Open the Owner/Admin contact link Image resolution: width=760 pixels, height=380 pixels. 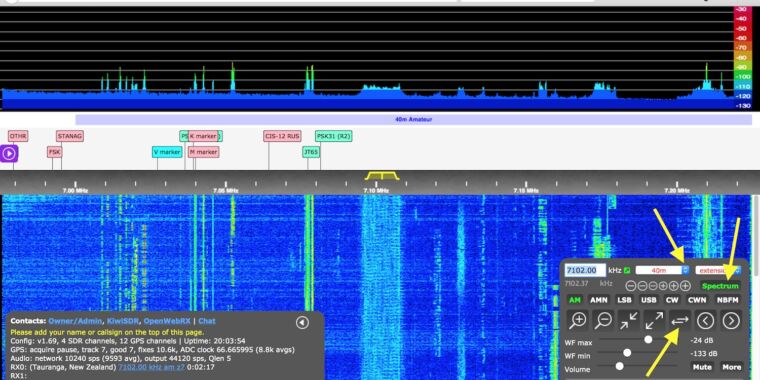pyautogui.click(x=75, y=321)
